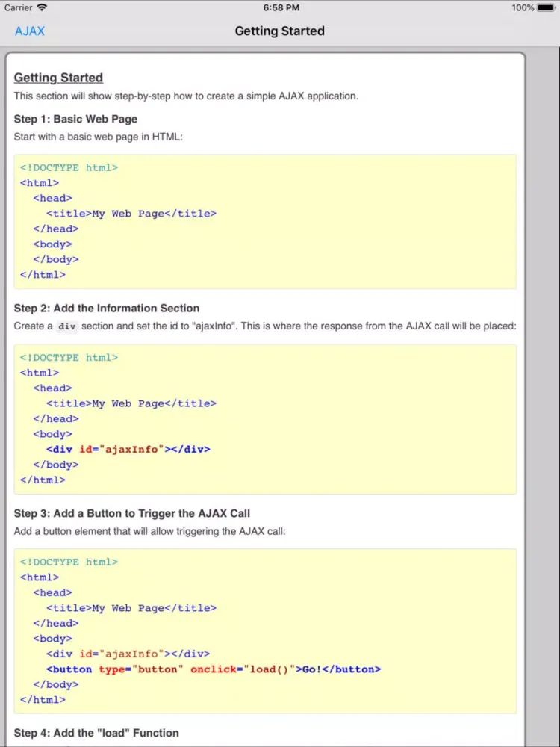Tap the AJAX back button

[x=30, y=31]
